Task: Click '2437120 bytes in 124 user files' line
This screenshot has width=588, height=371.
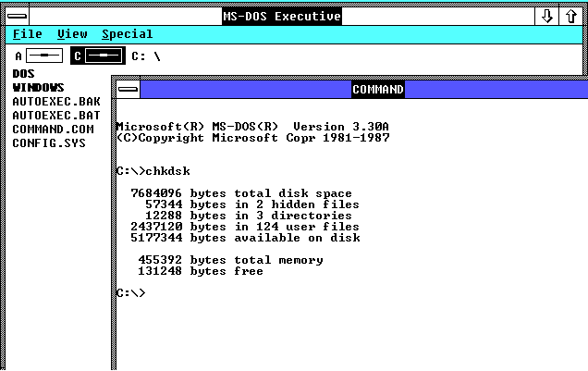Action: click(x=244, y=227)
